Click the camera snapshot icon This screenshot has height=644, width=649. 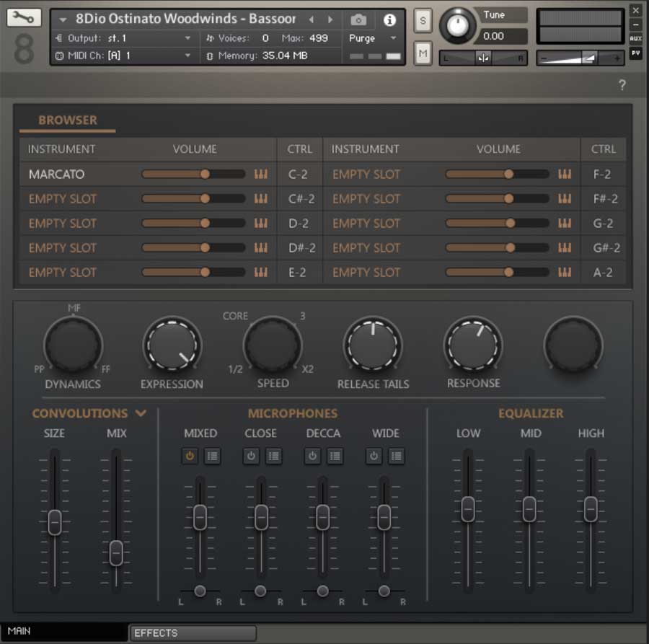click(x=358, y=19)
